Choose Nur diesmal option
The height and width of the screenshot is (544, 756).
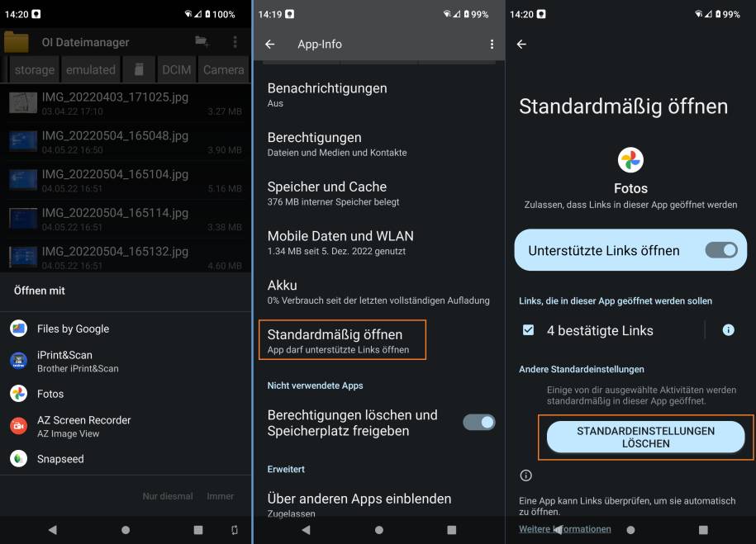pos(167,496)
